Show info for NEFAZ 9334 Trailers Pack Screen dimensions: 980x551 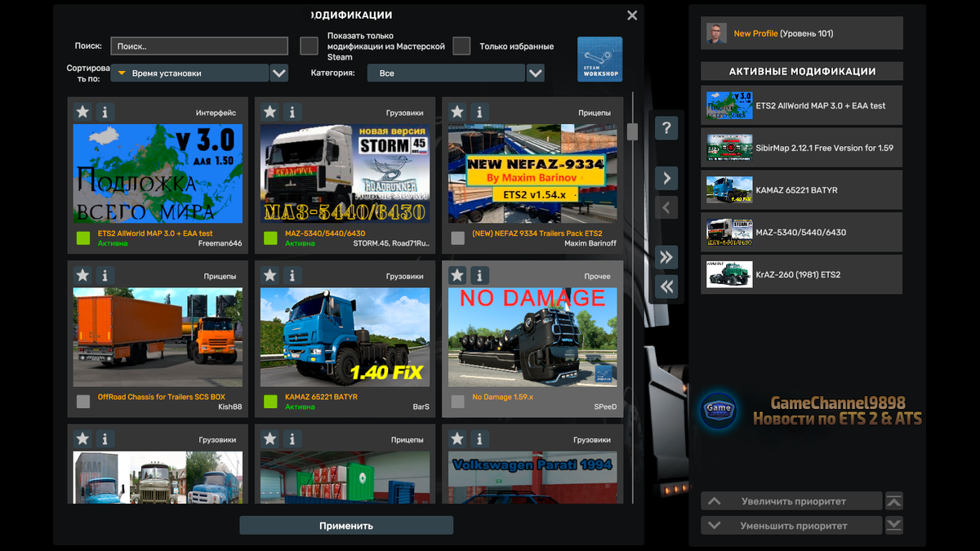click(x=479, y=112)
